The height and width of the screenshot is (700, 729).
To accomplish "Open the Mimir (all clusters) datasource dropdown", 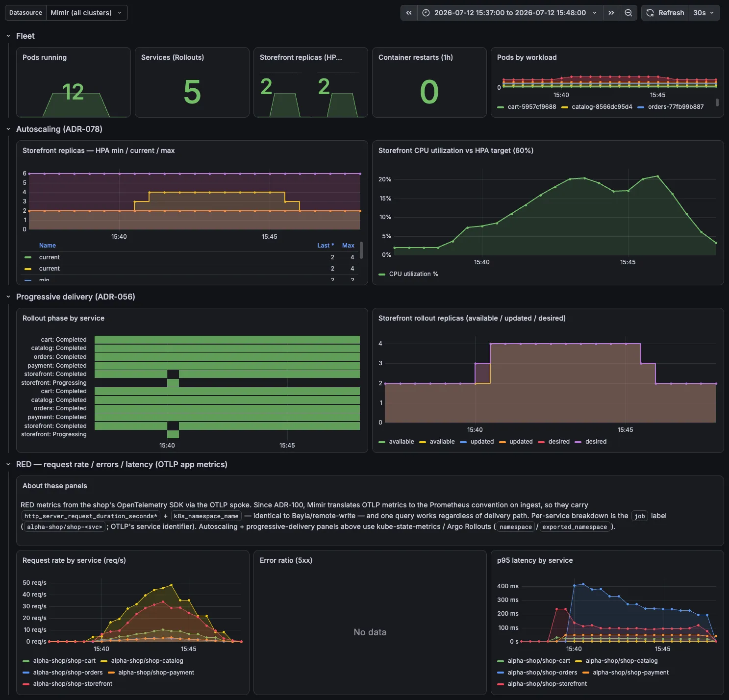I will click(86, 13).
